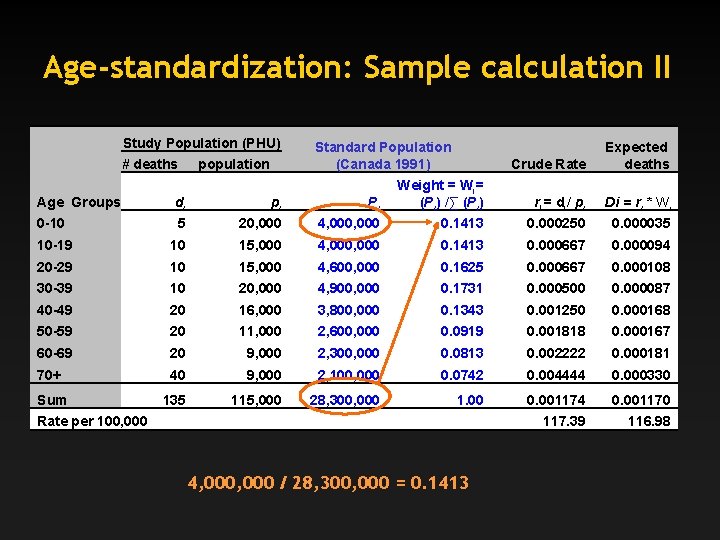Viewport: 720px width, 540px height.
Task: Select the 'Crude Rate' column header
Action: [x=549, y=164]
